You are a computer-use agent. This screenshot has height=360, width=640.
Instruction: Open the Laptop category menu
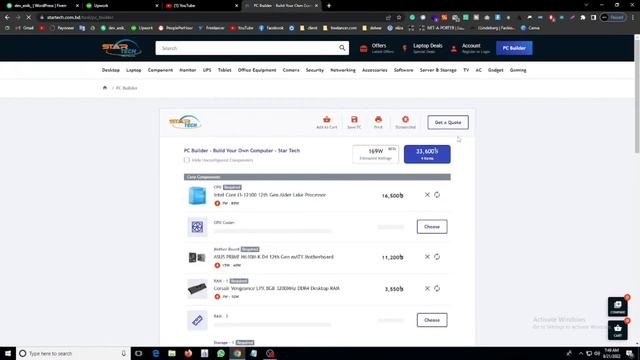[133, 70]
